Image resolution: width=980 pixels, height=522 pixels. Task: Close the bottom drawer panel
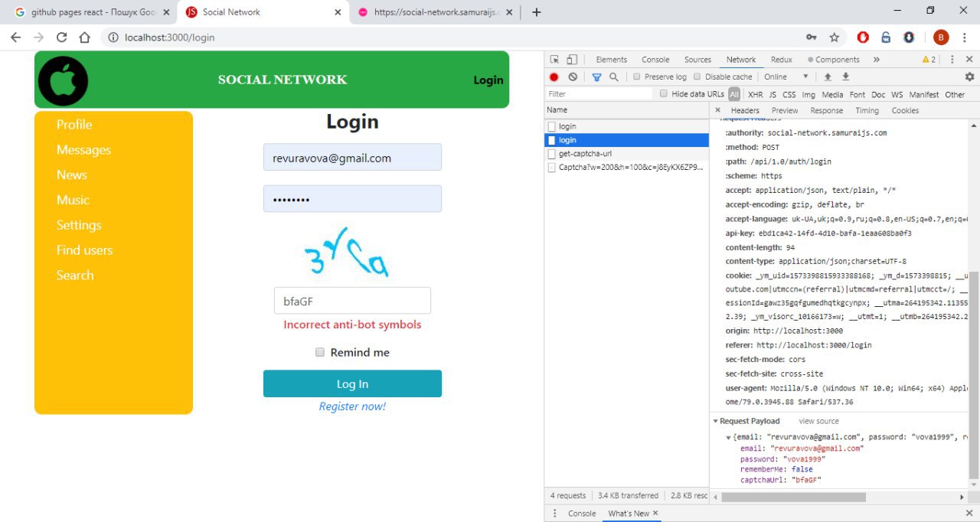pyautogui.click(x=969, y=513)
